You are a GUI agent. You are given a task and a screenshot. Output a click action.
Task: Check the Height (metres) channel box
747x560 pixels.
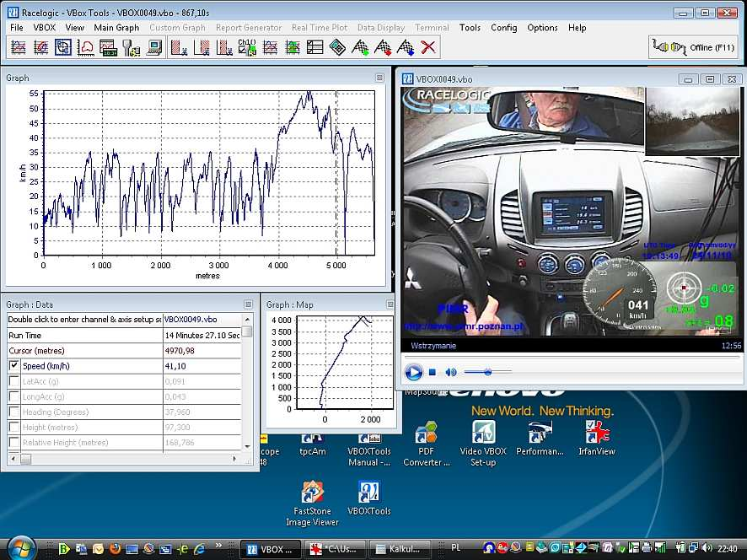pyautogui.click(x=14, y=427)
